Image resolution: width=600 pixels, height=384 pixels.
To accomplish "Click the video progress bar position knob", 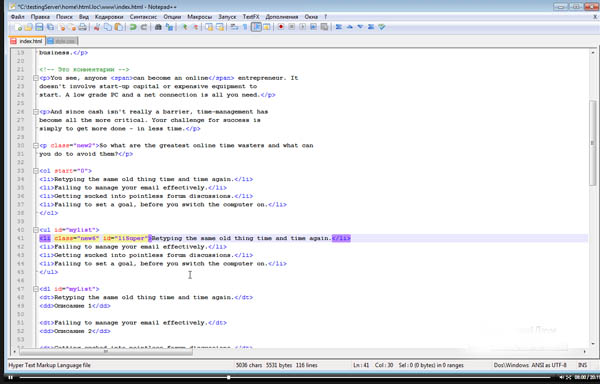I will (x=228, y=377).
